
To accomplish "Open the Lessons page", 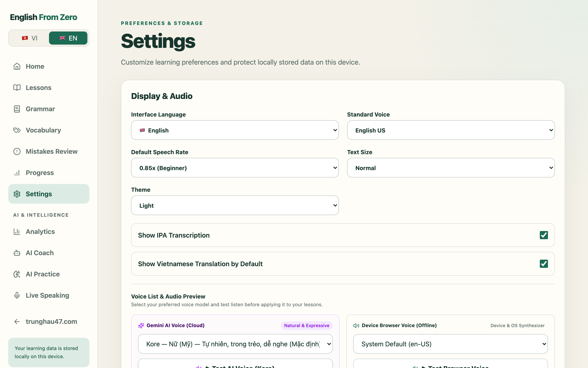I will (x=49, y=88).
